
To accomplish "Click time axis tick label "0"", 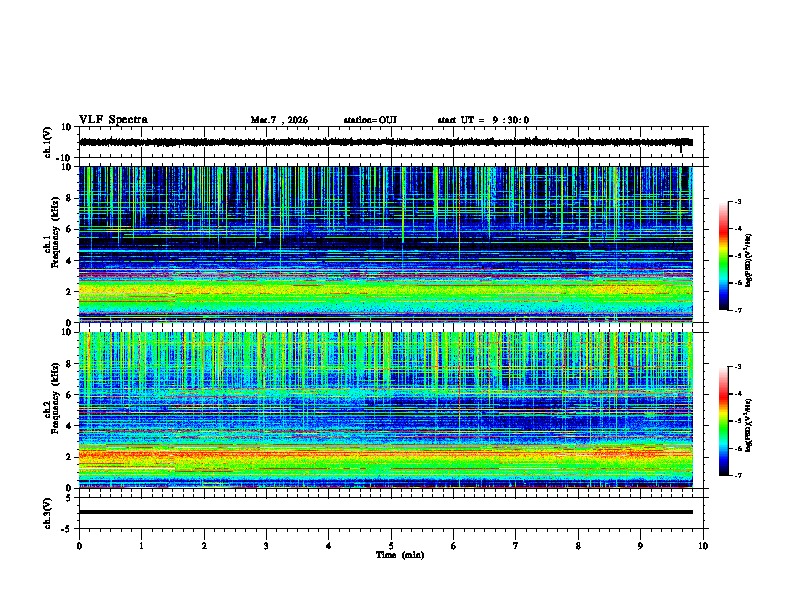I will [79, 546].
